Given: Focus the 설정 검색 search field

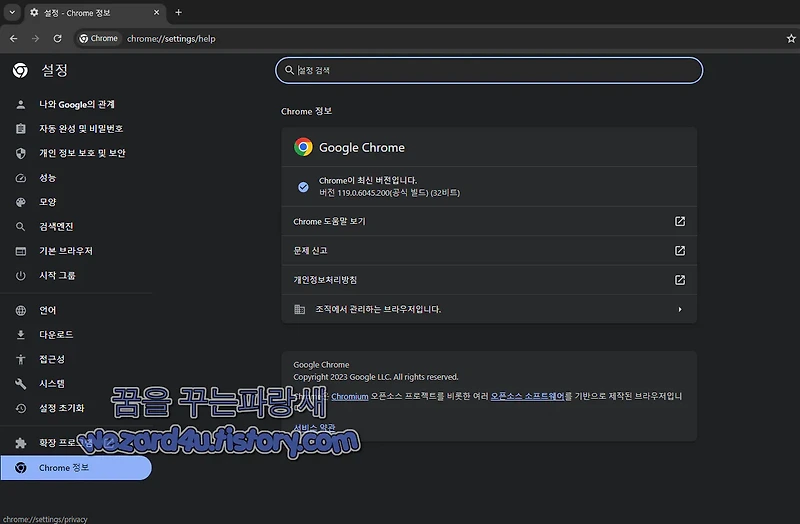Looking at the screenshot, I should (489, 70).
